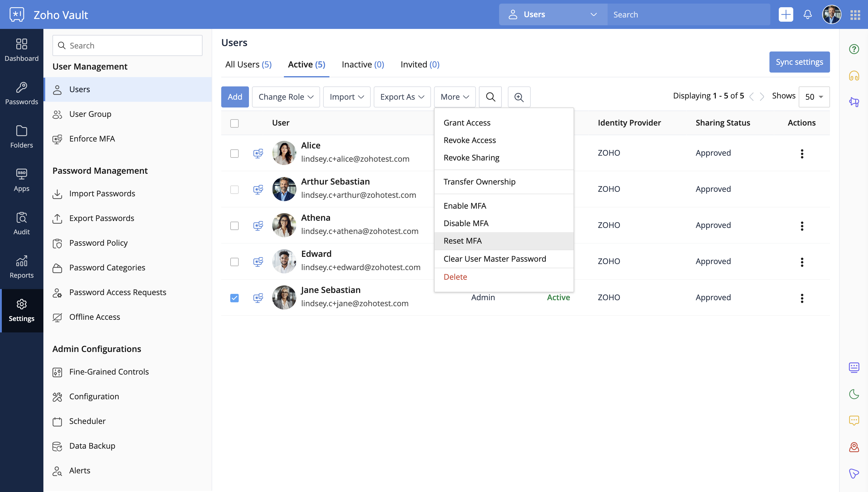Open actions menu for Athena
Image resolution: width=868 pixels, height=492 pixels.
802,226
